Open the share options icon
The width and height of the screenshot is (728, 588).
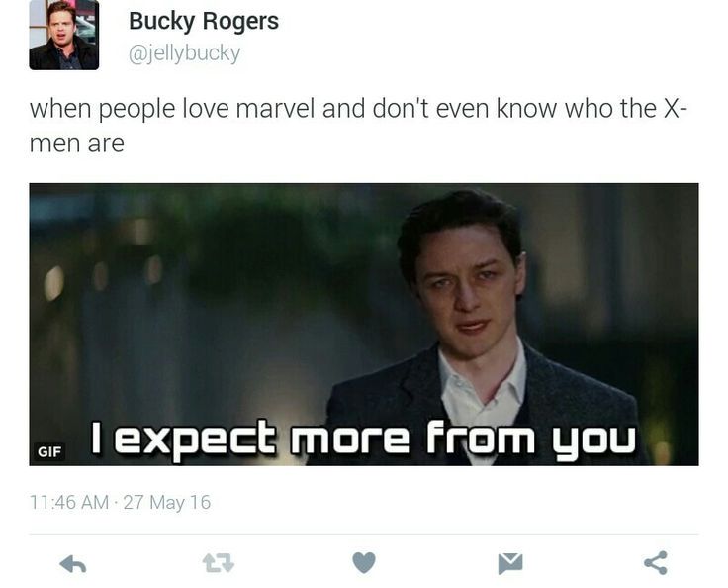pyautogui.click(x=656, y=563)
